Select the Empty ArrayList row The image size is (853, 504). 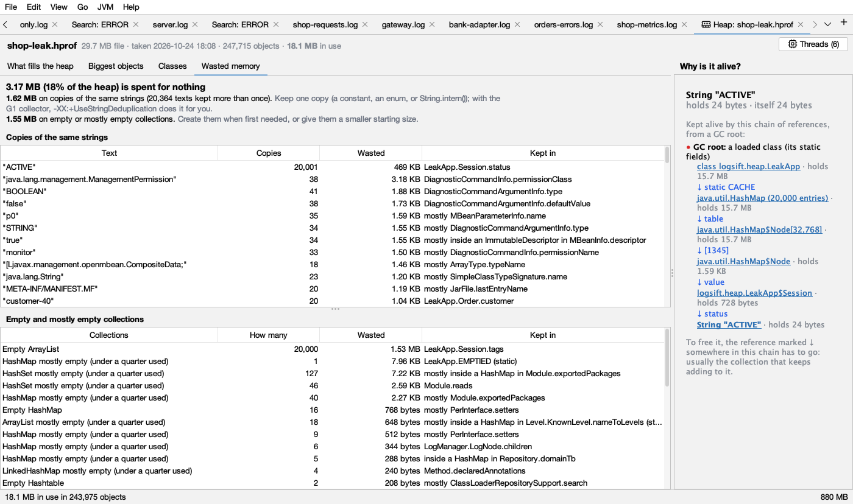pos(333,349)
